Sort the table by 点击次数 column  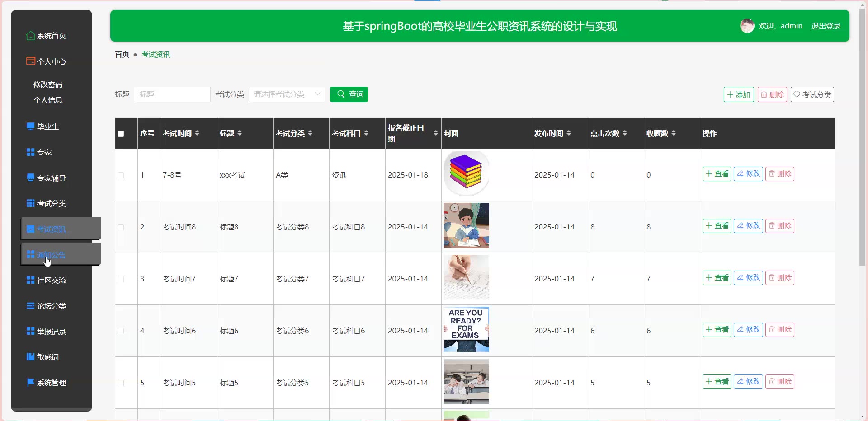(x=625, y=133)
